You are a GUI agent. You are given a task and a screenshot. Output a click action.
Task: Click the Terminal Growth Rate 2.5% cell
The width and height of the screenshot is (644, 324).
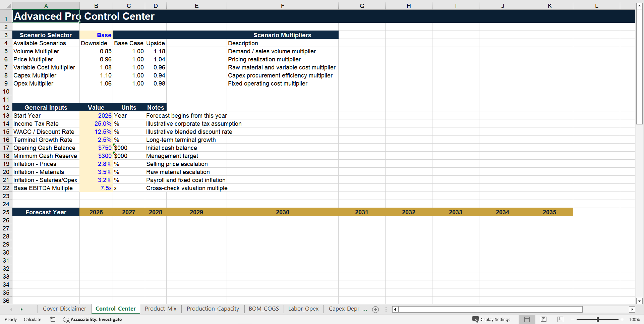(96, 140)
